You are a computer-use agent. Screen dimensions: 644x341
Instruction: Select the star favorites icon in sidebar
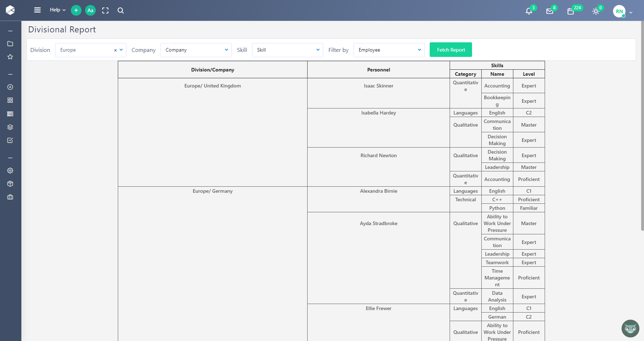(10, 57)
